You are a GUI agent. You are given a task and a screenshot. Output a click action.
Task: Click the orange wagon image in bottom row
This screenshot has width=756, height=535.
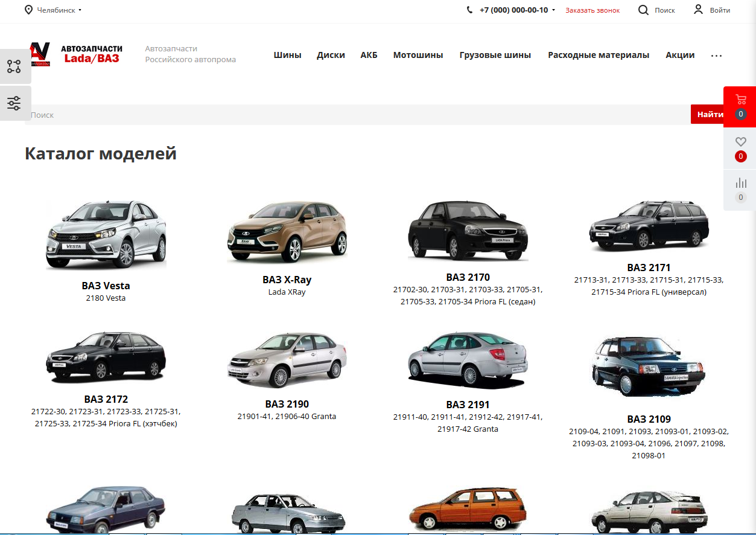coord(468,511)
